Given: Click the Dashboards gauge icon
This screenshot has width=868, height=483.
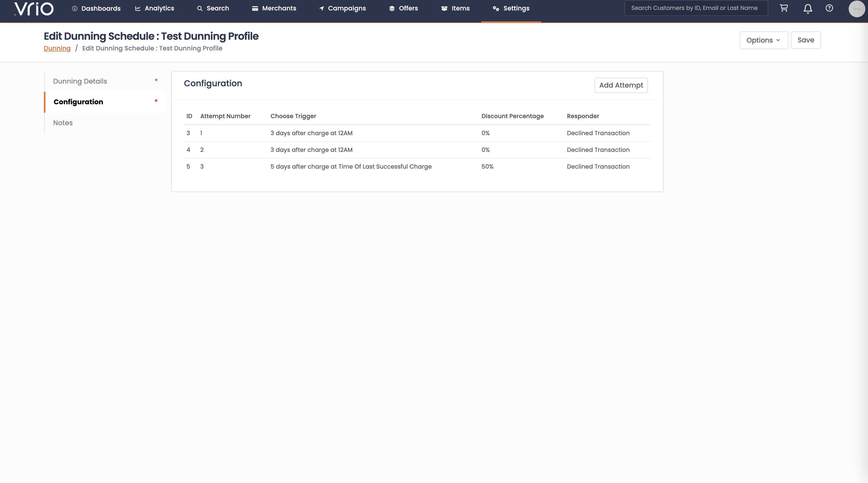Looking at the screenshot, I should pyautogui.click(x=74, y=8).
